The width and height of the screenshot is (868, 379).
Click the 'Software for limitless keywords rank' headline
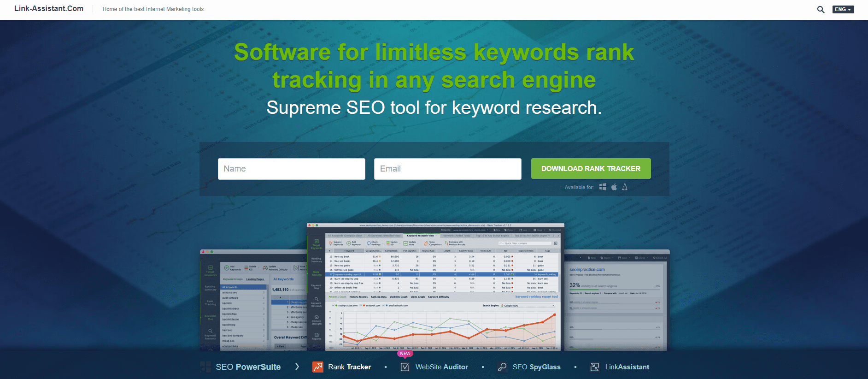pos(434,52)
